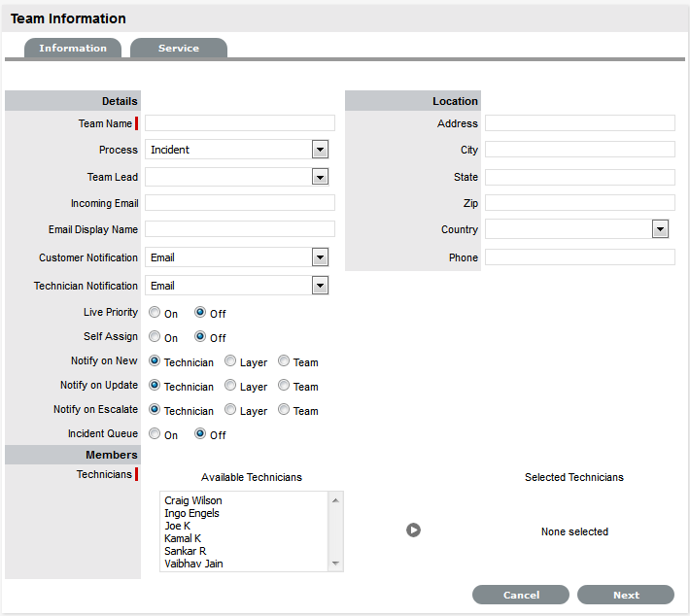Select the Information tab
Image resolution: width=690 pixels, height=616 pixels.
(73, 49)
